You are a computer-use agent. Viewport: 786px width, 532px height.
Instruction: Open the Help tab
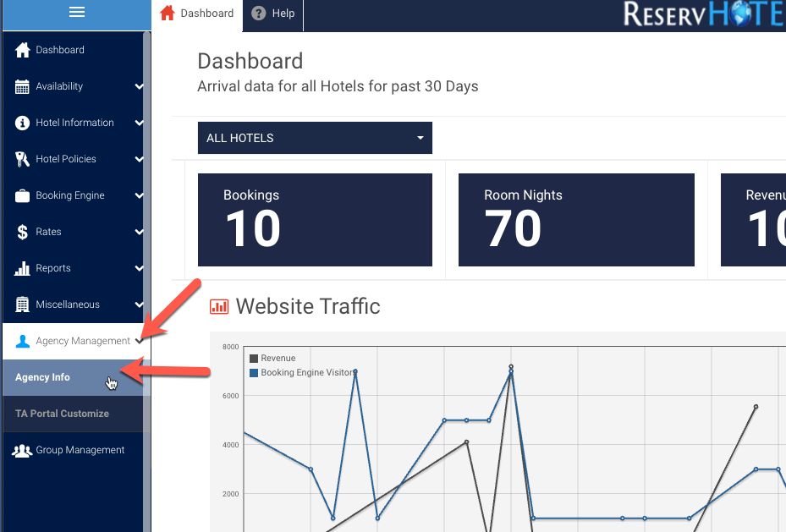click(273, 14)
